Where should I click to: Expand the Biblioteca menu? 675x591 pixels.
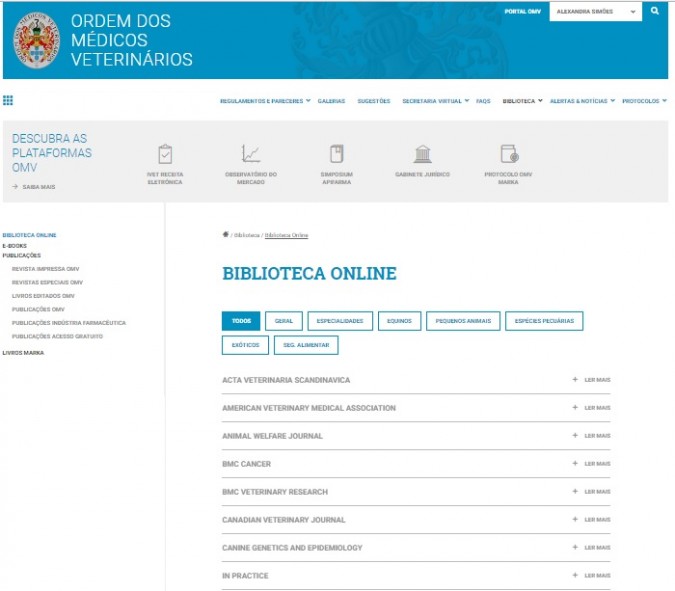tap(523, 101)
